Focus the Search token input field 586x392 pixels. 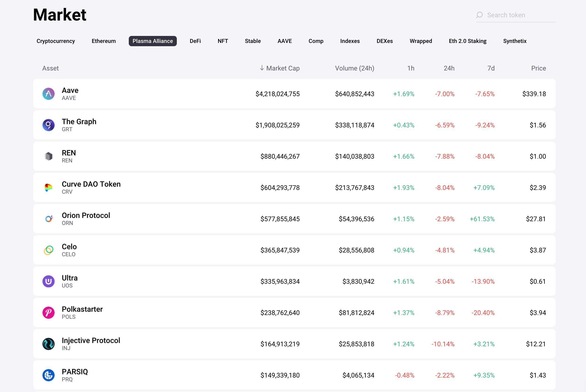tap(520, 15)
